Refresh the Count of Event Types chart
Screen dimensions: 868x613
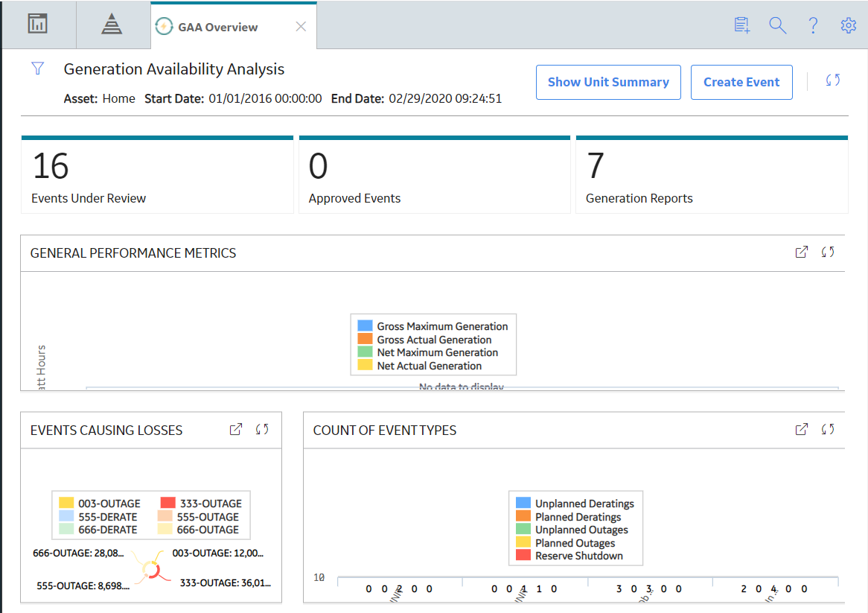coord(828,430)
